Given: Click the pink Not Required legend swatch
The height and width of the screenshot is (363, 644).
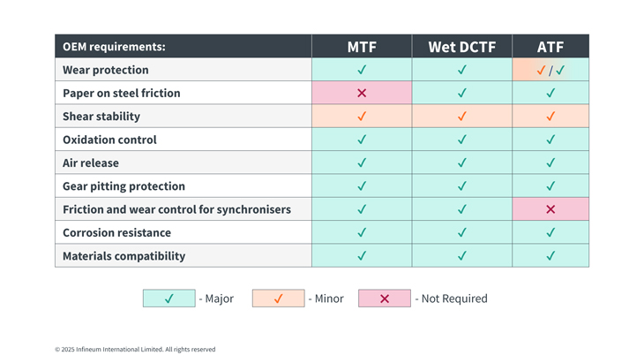Looking at the screenshot, I should click(x=384, y=299).
